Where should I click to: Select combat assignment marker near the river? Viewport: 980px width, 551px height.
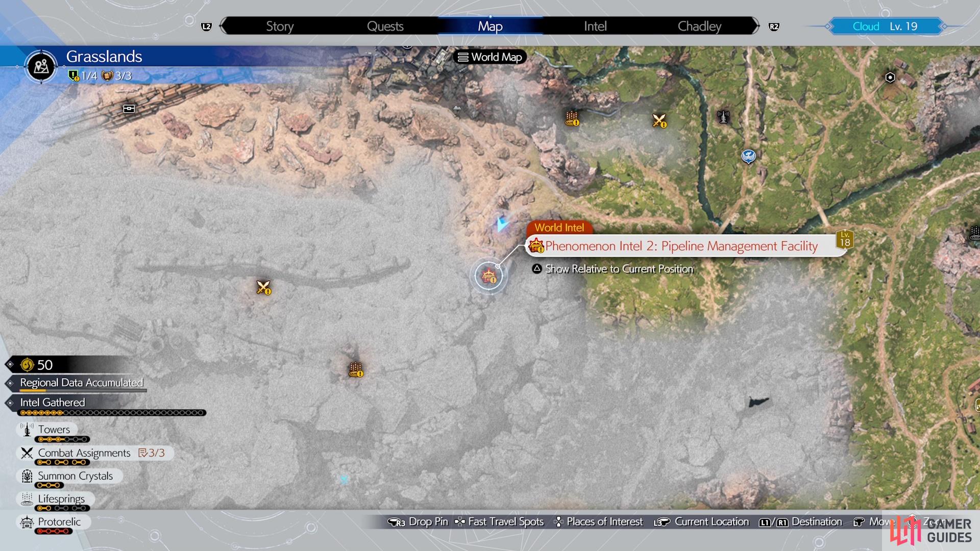click(659, 121)
